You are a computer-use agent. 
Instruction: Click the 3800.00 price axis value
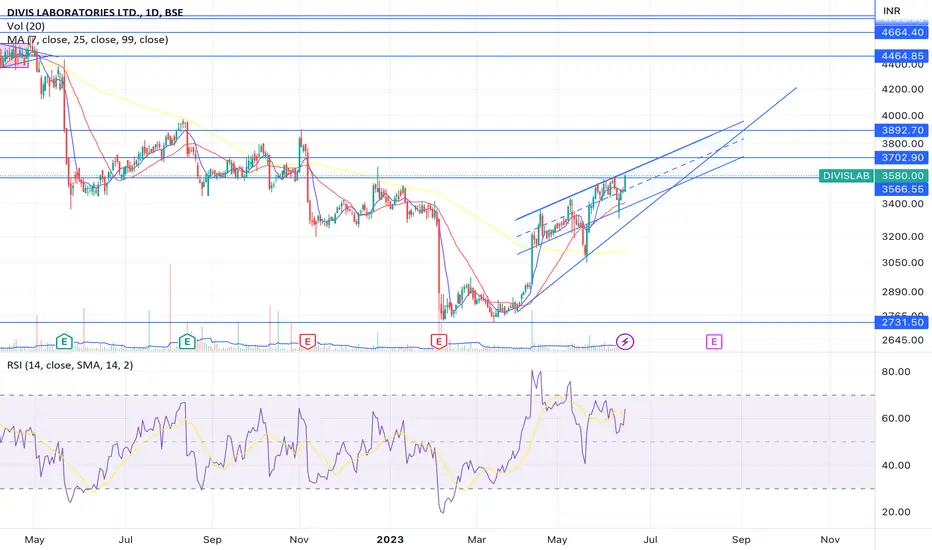pos(902,144)
